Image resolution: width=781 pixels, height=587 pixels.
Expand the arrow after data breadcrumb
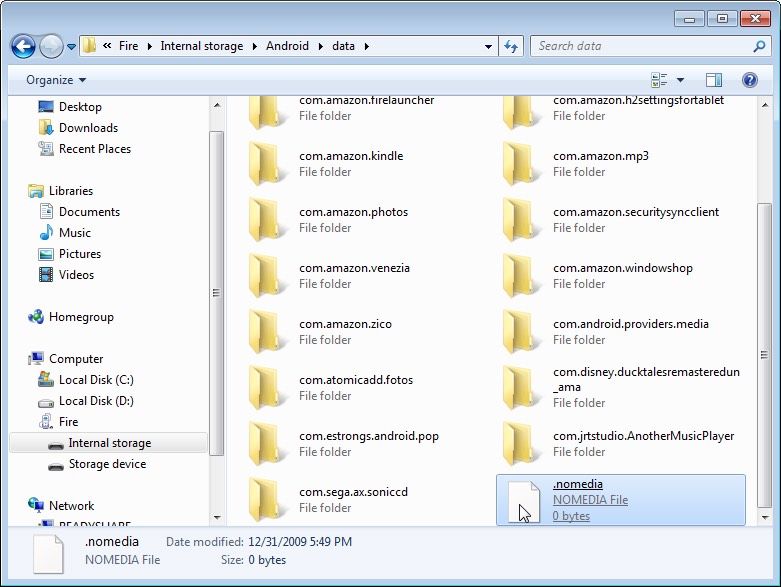(367, 46)
